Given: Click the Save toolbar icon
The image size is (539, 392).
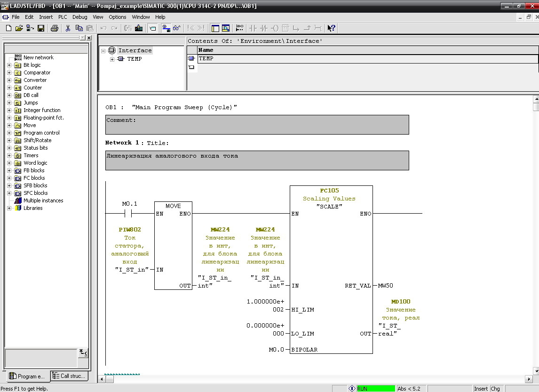Looking at the screenshot, I should 41,28.
